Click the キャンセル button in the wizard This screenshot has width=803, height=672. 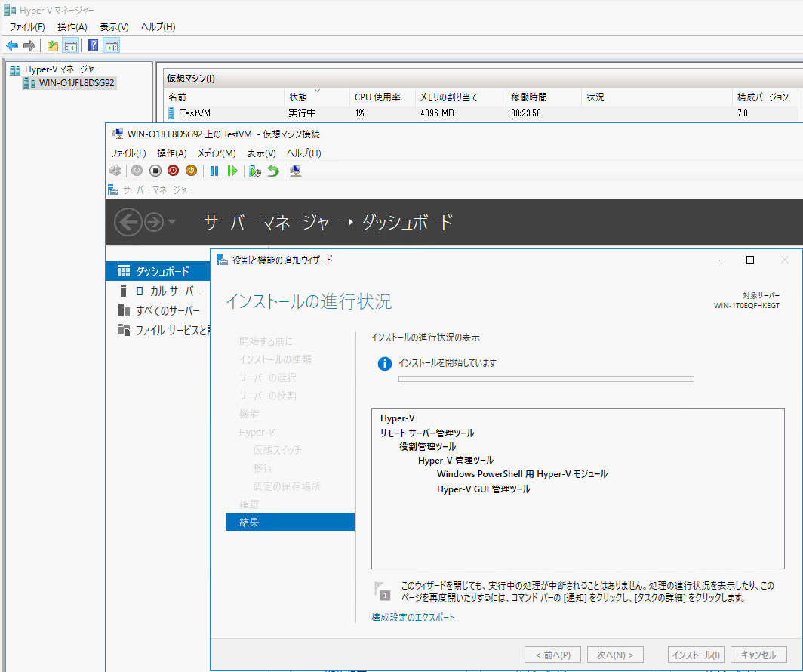[758, 655]
